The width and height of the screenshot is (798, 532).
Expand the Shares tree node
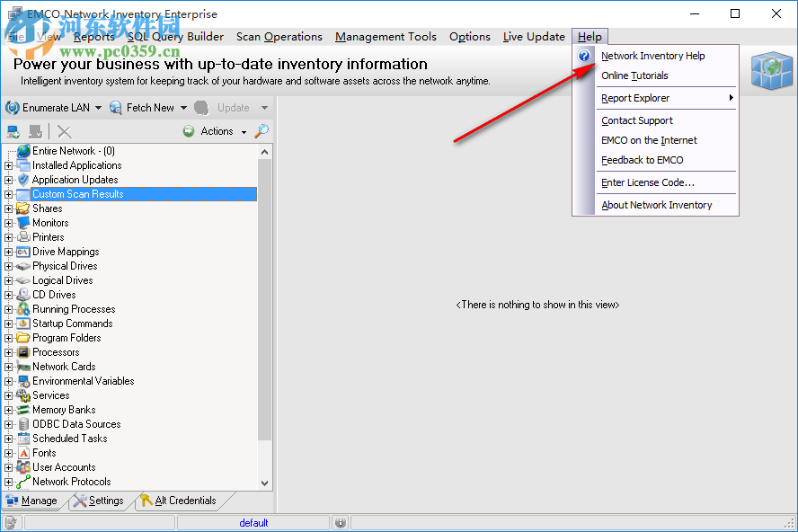7,208
